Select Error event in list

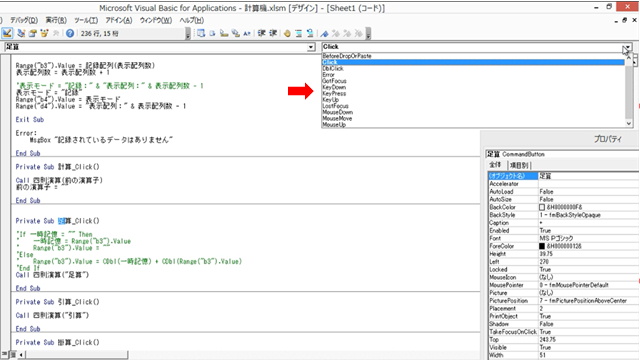[x=473, y=75]
